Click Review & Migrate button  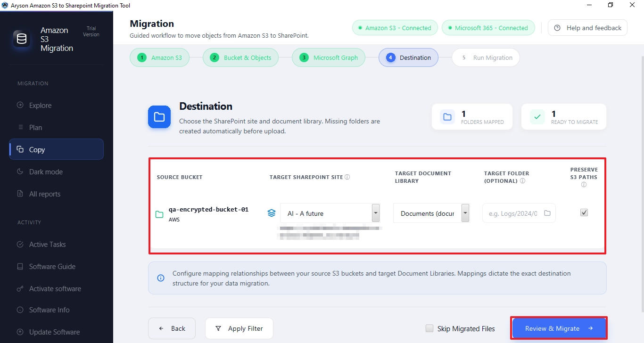tap(559, 328)
